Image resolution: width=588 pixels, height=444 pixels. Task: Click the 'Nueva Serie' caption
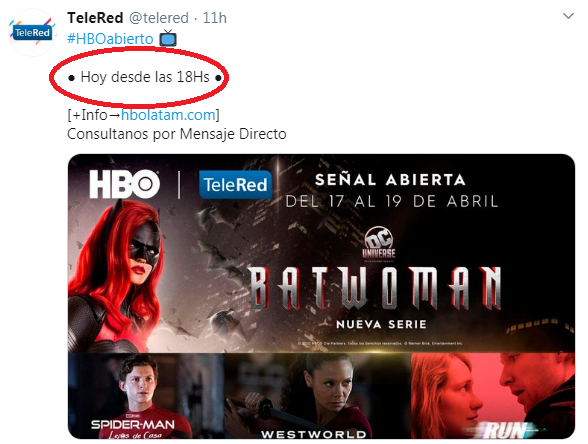[381, 324]
